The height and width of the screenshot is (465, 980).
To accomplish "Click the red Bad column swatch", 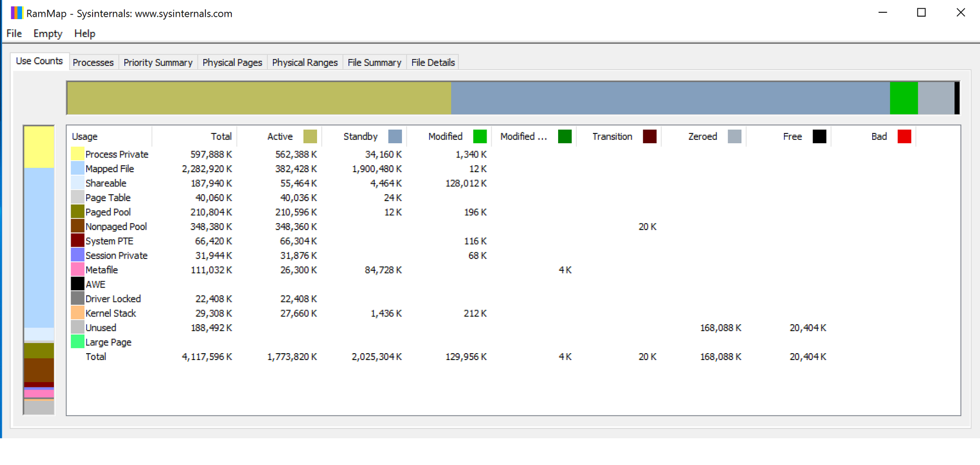I will [x=904, y=136].
